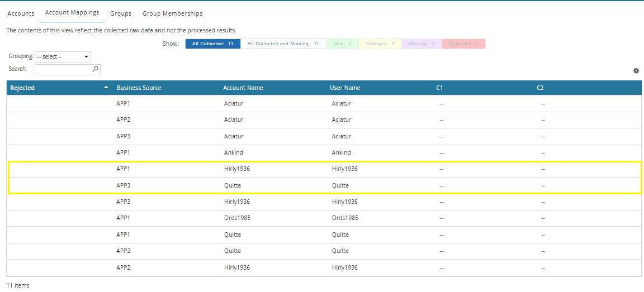644x292 pixels.
Task: Switch to the Accounts tab
Action: (21, 13)
